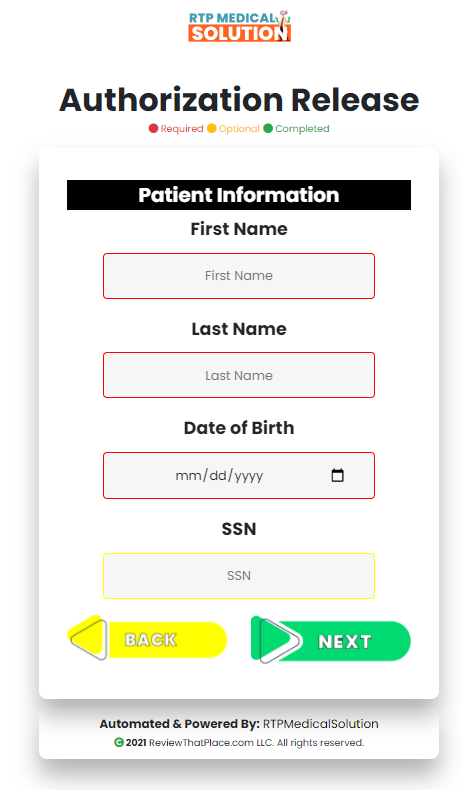Image resolution: width=463 pixels, height=790 pixels.
Task: Click the RTP Medical Solution logo
Action: 239,26
